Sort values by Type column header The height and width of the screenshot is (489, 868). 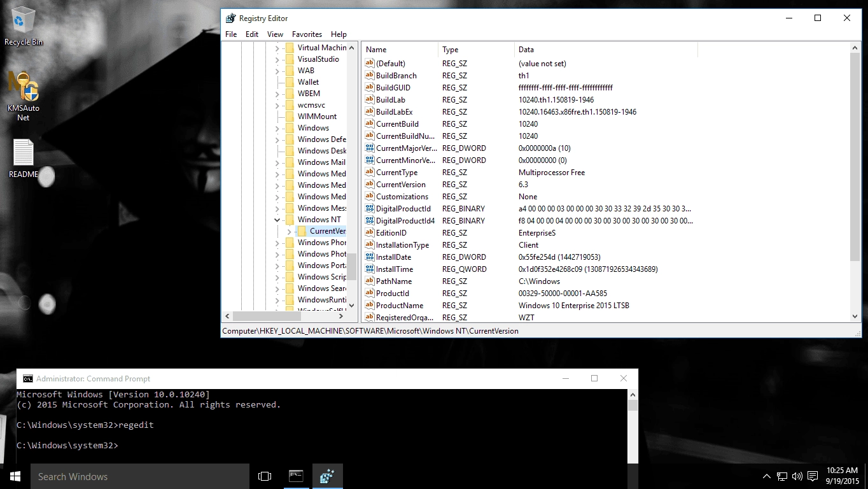(477, 49)
